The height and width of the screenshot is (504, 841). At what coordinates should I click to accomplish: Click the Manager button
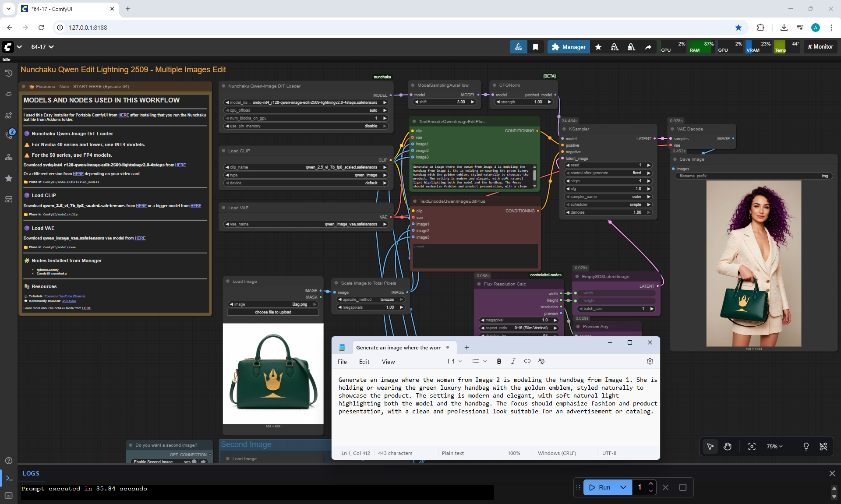(x=569, y=47)
